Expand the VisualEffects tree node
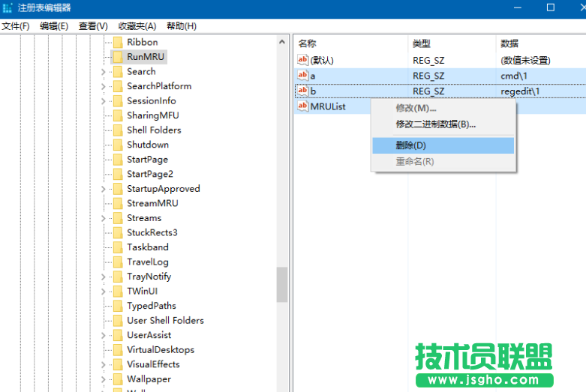 (x=103, y=365)
